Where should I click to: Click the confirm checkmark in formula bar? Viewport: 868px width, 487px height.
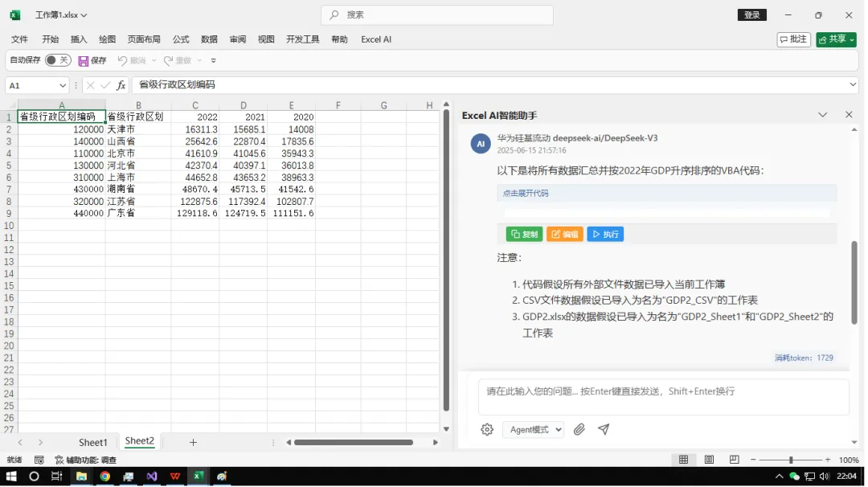pos(105,85)
